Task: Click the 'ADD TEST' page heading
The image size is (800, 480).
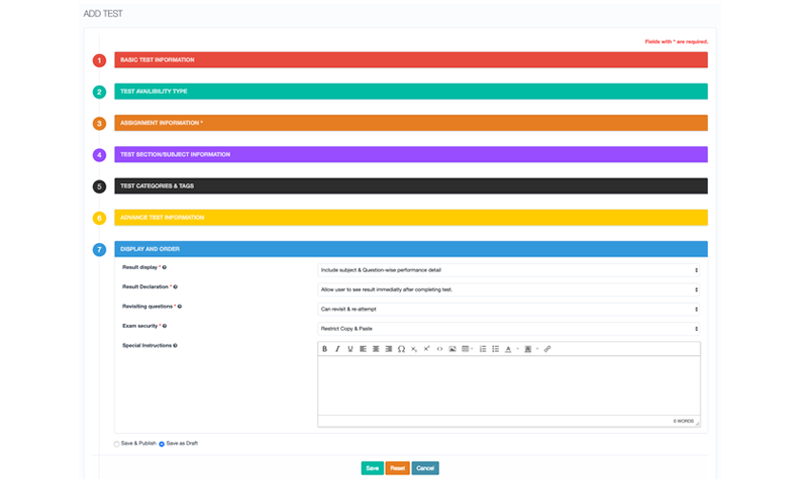Action: coord(103,14)
